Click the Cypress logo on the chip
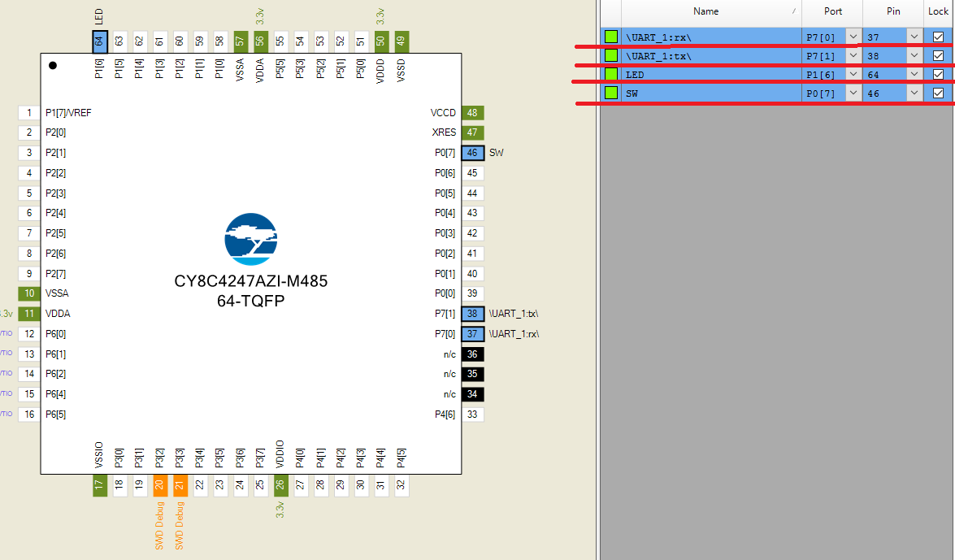The width and height of the screenshot is (955, 560). coord(251,239)
